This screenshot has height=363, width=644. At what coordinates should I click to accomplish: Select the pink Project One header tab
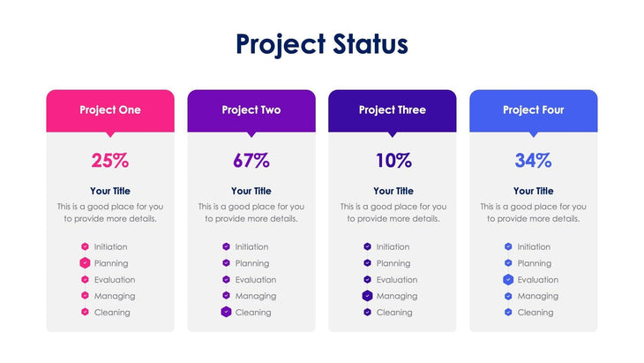coord(110,110)
